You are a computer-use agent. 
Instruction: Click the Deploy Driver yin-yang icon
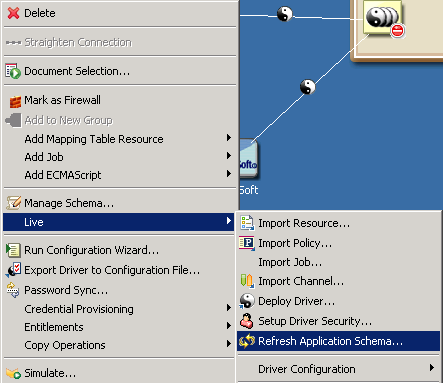tap(247, 301)
